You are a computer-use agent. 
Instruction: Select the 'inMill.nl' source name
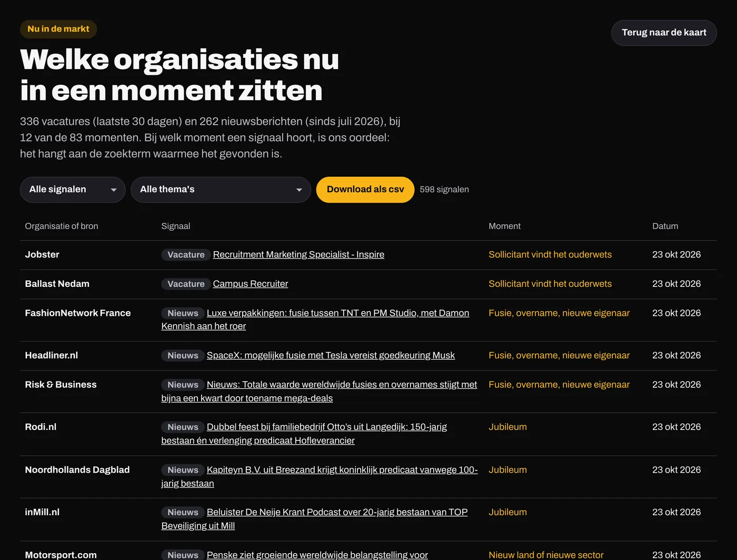click(42, 512)
